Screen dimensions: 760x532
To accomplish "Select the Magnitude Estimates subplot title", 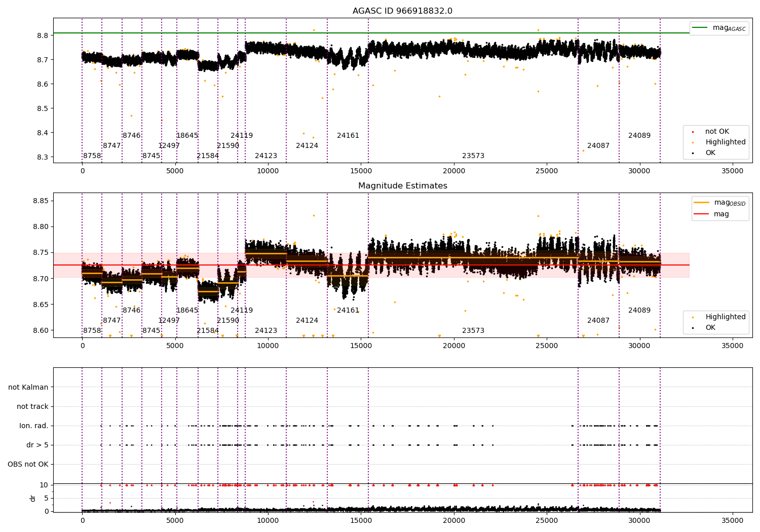I will coord(402,186).
